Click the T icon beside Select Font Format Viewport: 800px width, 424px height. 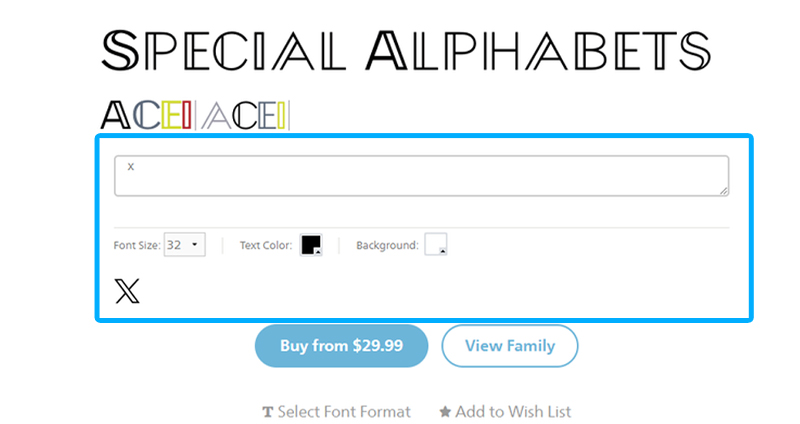point(267,412)
